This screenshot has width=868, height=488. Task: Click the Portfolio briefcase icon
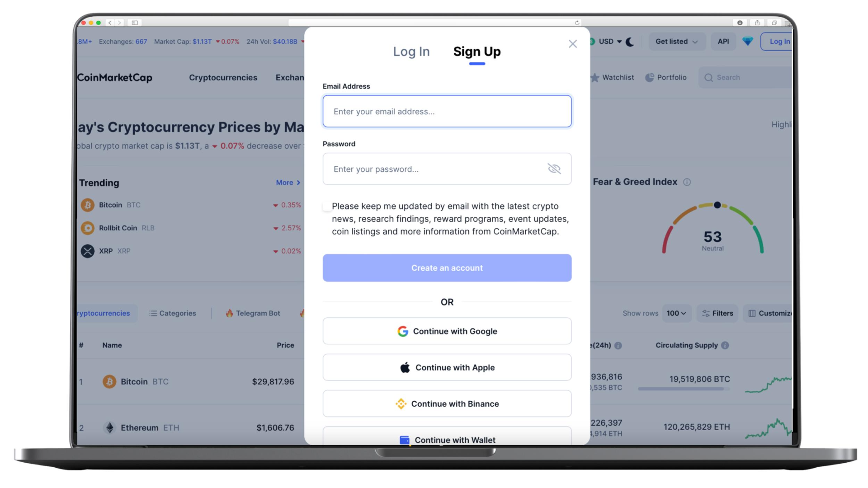point(650,77)
